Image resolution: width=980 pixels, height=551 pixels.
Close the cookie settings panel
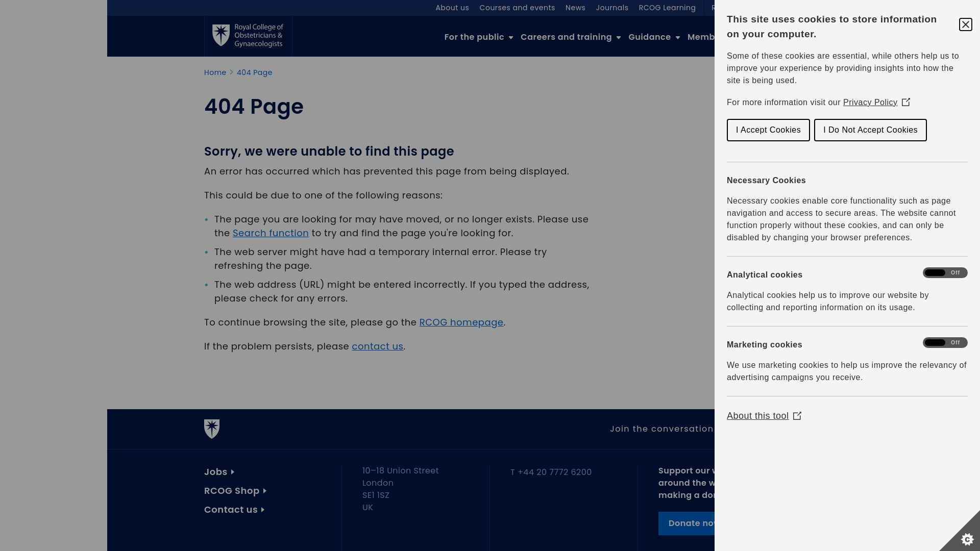pos(965,24)
